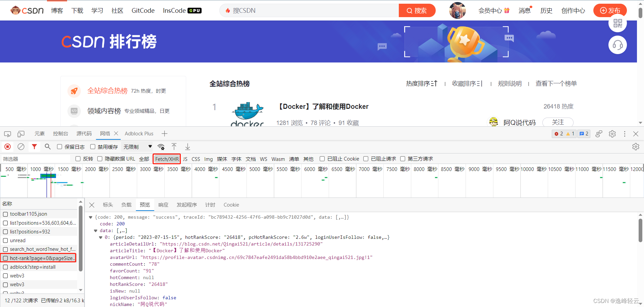644x307 pixels.
Task: Switch to the 控制台 tab
Action: pyautogui.click(x=60, y=134)
